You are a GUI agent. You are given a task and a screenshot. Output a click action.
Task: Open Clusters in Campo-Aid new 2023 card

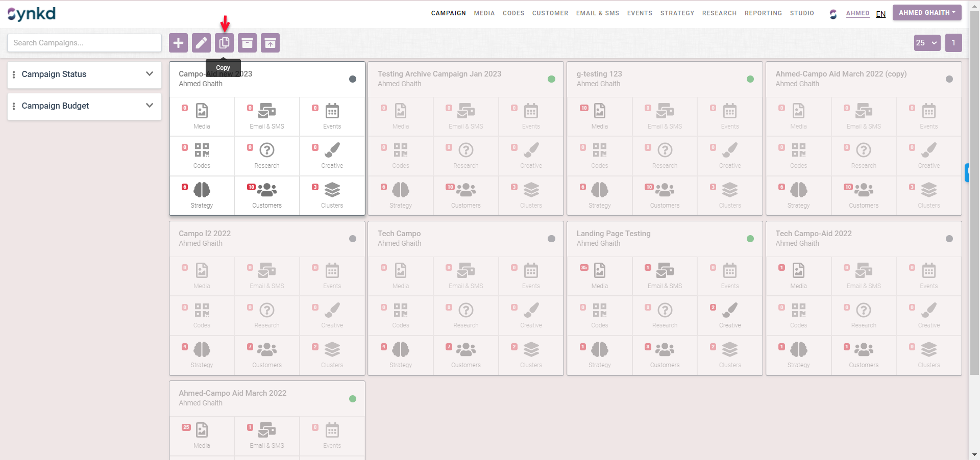pyautogui.click(x=332, y=195)
